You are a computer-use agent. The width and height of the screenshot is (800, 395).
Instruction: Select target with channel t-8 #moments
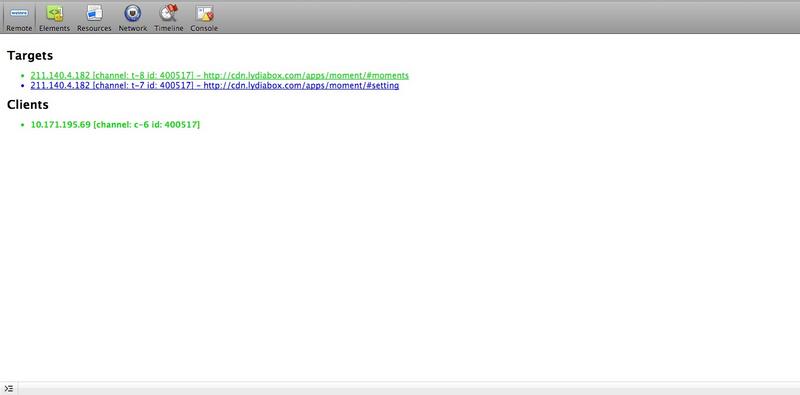tap(219, 76)
